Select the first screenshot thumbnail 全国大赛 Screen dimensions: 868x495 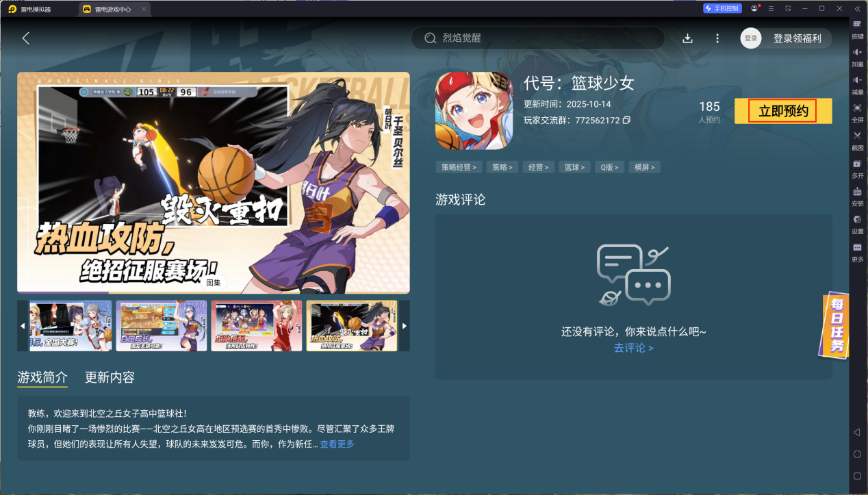point(69,326)
